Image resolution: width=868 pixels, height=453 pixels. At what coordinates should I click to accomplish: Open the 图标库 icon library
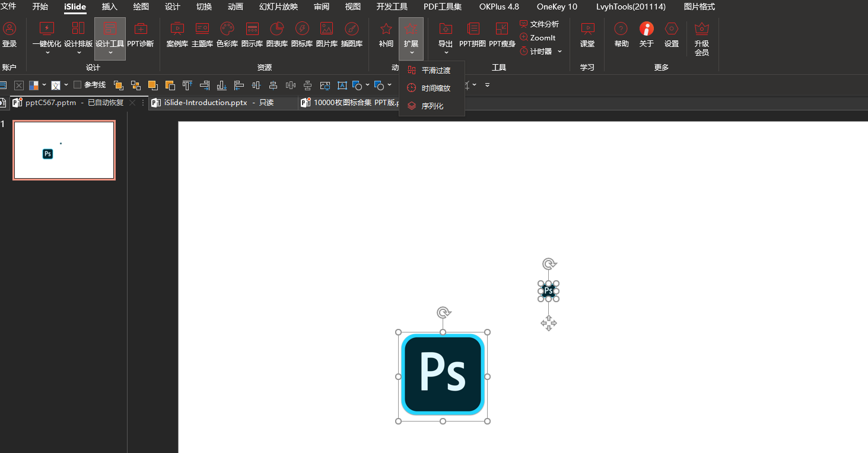302,34
